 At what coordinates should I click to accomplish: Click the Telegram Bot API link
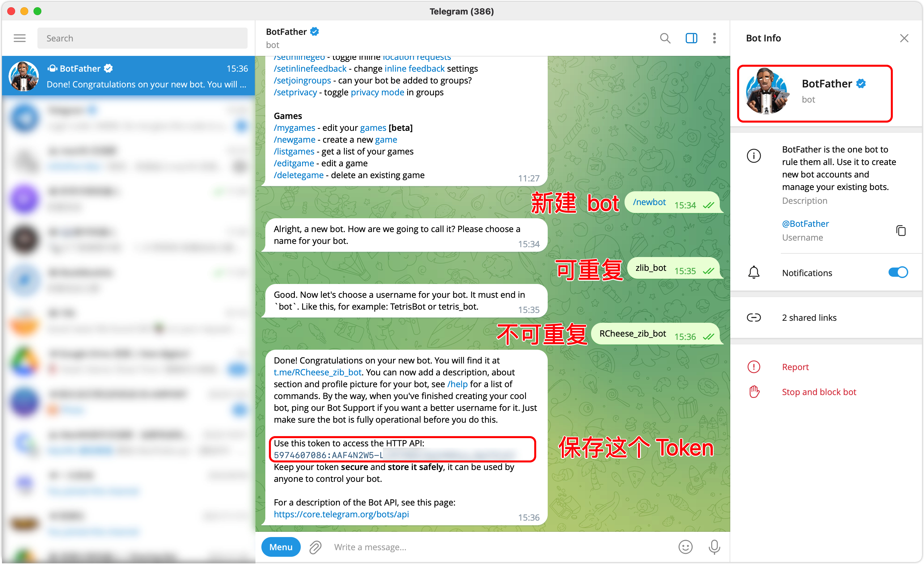pyautogui.click(x=343, y=514)
